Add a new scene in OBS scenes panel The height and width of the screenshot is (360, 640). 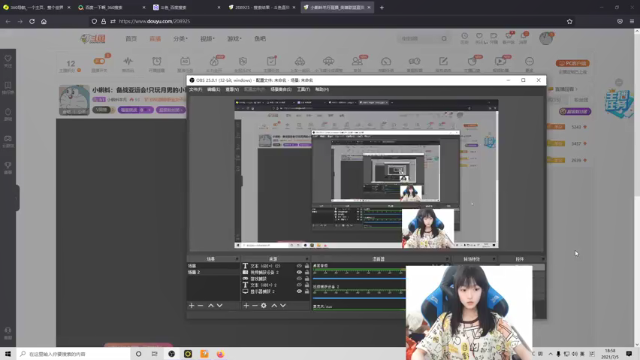(191, 305)
